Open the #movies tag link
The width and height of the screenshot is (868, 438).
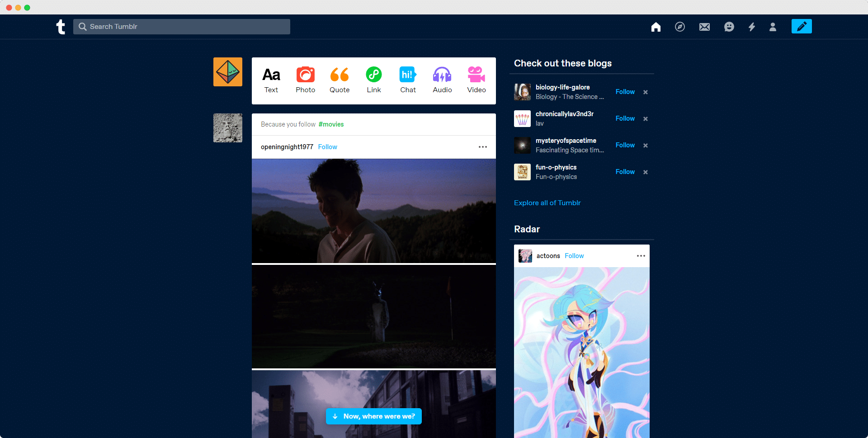331,124
